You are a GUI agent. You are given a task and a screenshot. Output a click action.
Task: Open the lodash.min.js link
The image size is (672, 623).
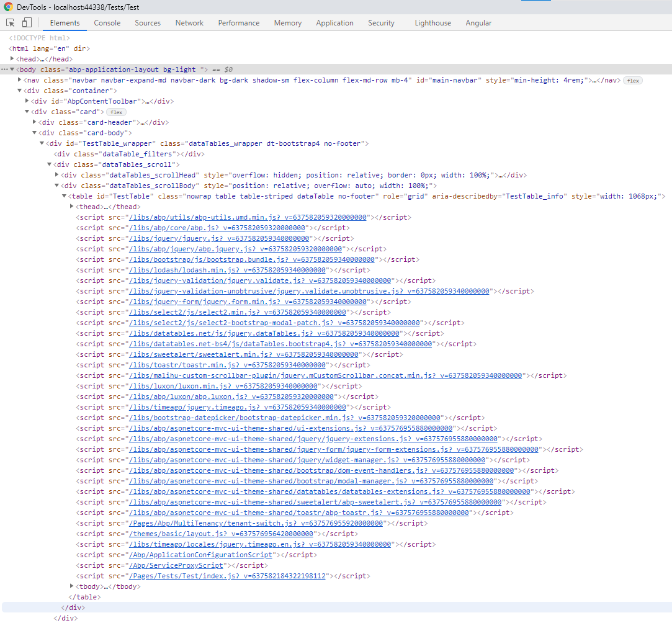coord(227,270)
